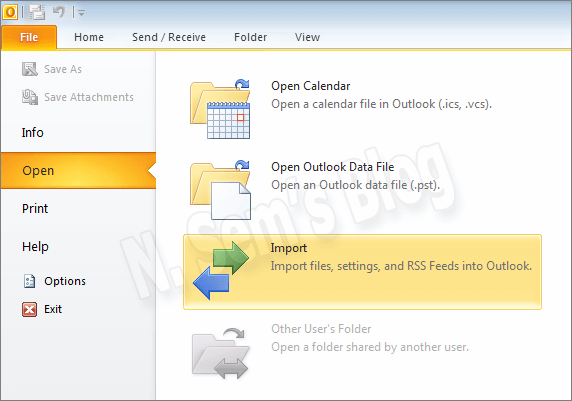
Task: Click the Import button with green and blue arrows
Action: (362, 272)
